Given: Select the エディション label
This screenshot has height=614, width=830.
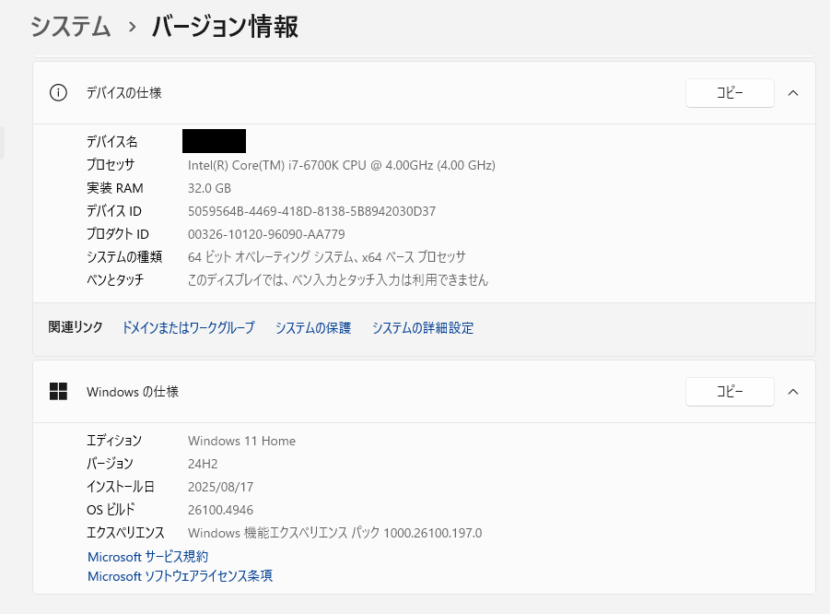Looking at the screenshot, I should [114, 440].
